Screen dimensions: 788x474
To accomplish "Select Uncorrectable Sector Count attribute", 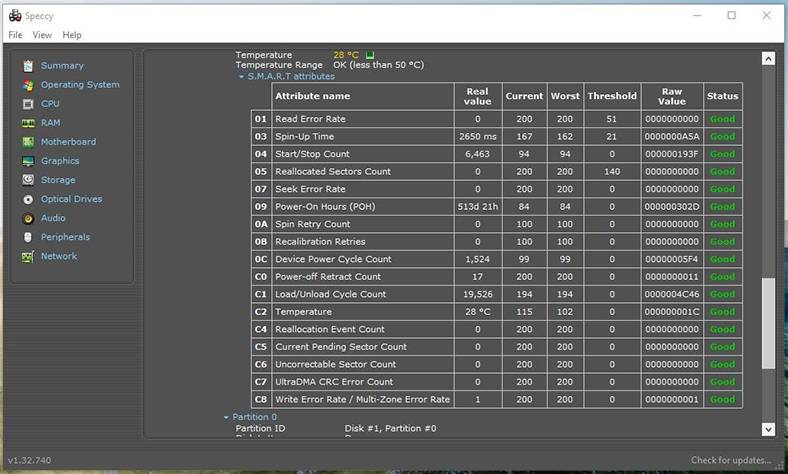I will tap(335, 364).
